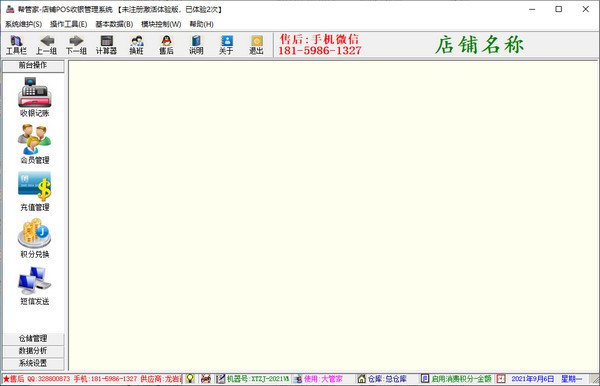Click the red calendar status bar icon
Image resolution: width=600 pixels, height=386 pixels.
pos(501,379)
